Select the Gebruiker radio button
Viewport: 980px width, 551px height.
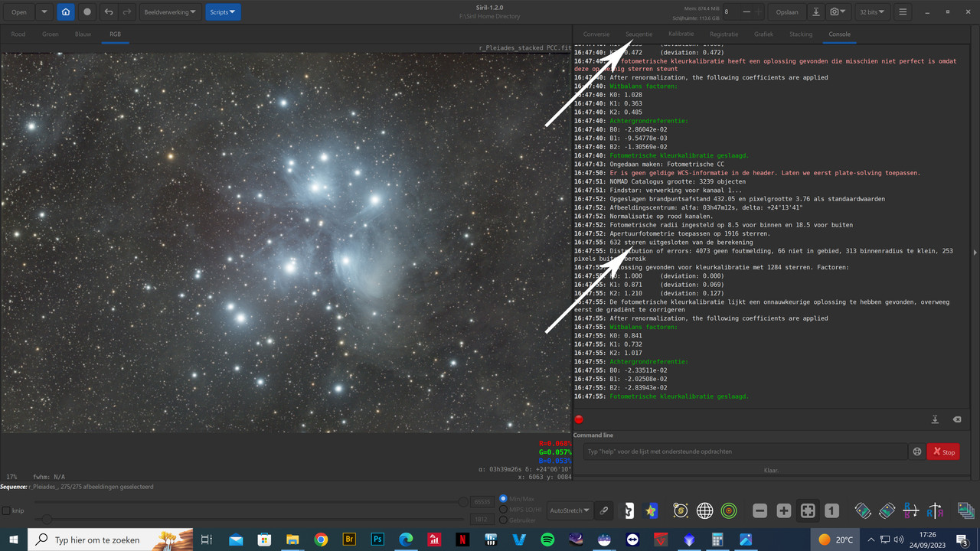[503, 520]
